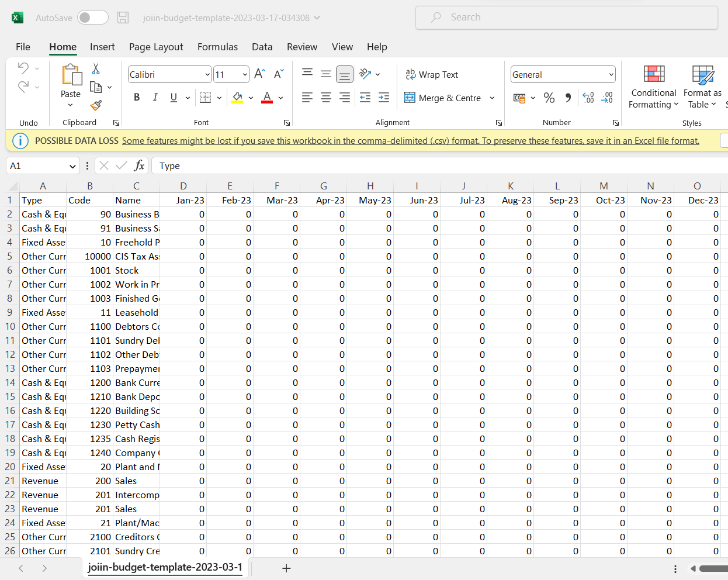
Task: Click the Save disk icon
Action: [x=123, y=18]
